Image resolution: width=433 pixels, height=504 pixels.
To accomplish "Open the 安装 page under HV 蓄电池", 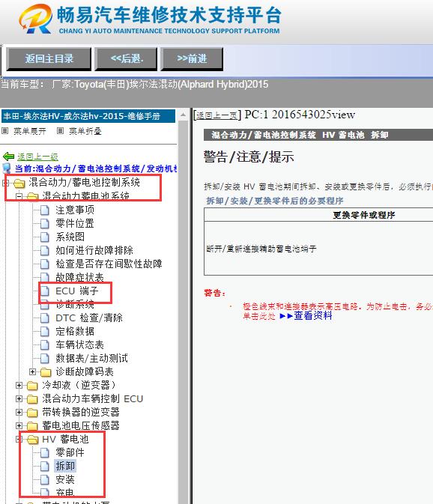I will pos(65,480).
